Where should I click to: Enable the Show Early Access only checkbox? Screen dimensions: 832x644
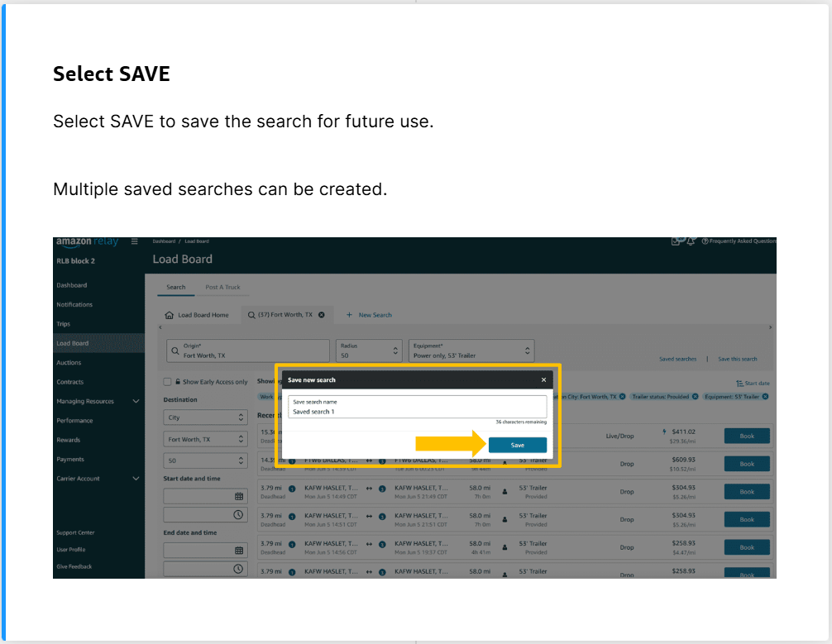[168, 382]
